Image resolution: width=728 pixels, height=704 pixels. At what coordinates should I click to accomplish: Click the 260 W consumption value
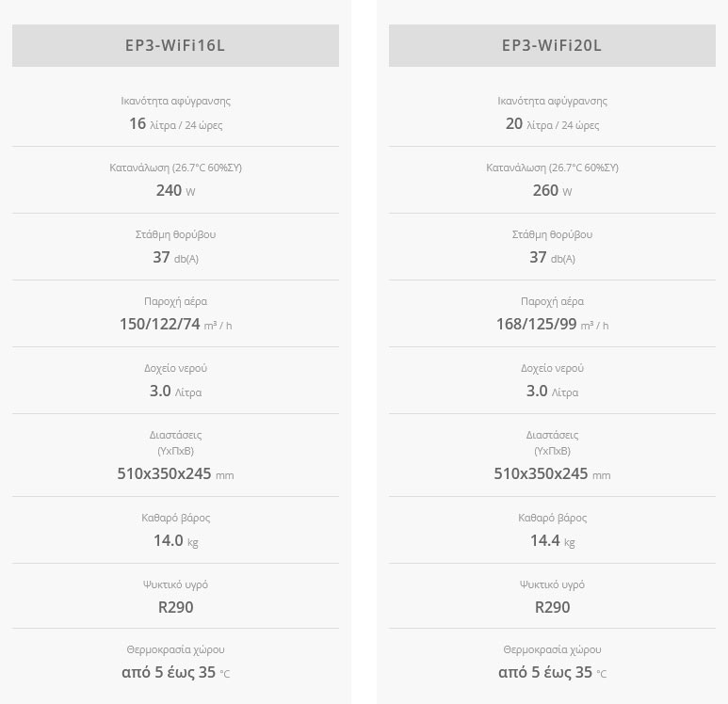(552, 191)
